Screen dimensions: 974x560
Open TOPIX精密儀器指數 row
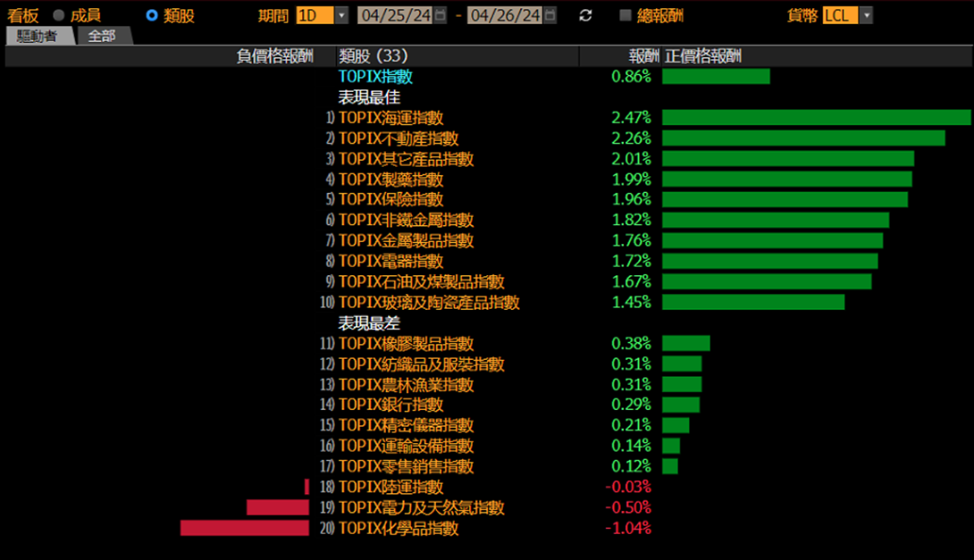406,425
